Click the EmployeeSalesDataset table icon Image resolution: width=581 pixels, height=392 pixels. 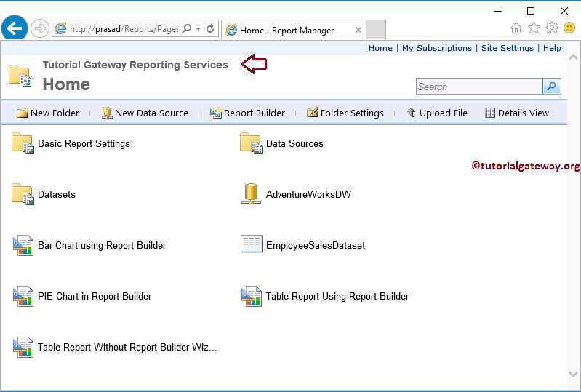tap(252, 244)
